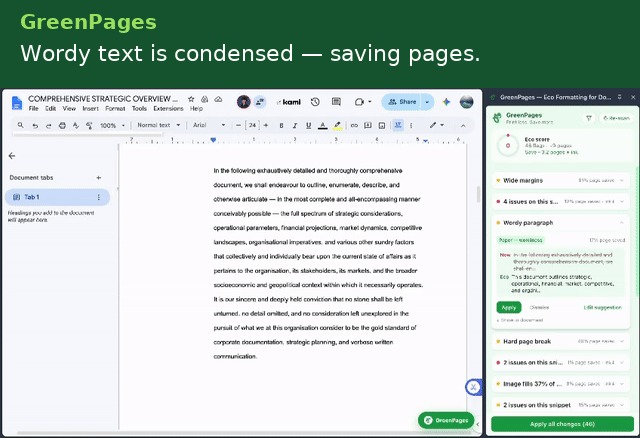
Task: Run spelling and grammar check
Action: click(76, 126)
